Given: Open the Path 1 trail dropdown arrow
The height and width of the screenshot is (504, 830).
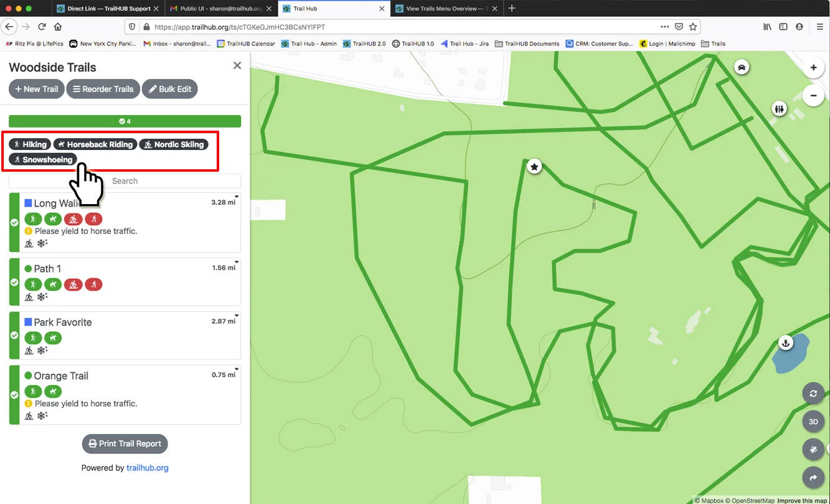Looking at the screenshot, I should (x=237, y=263).
